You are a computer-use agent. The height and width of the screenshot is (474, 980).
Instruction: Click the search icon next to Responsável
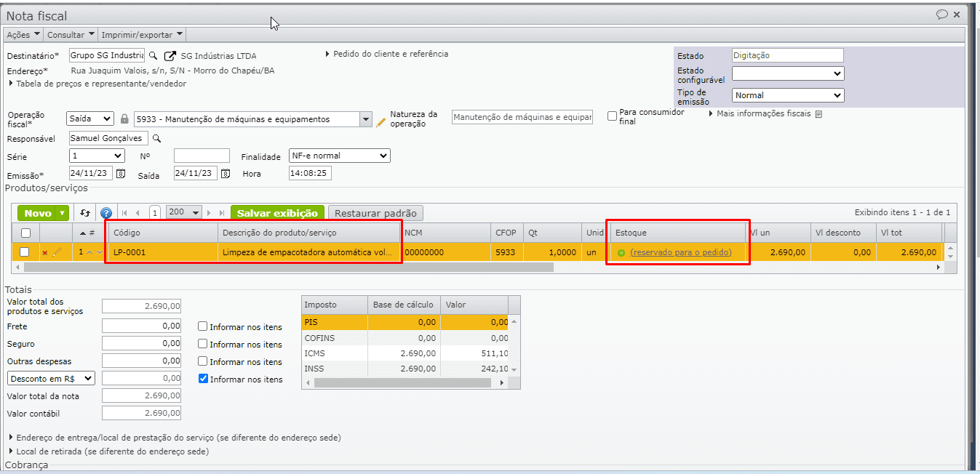[156, 138]
